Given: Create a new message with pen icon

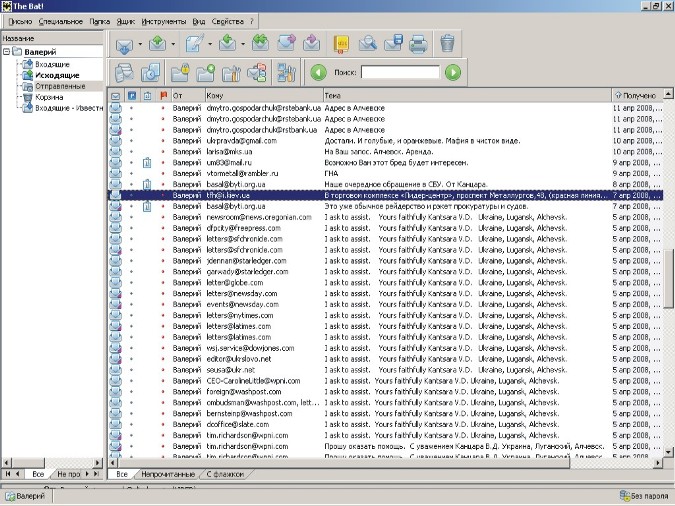Looking at the screenshot, I should pos(194,44).
